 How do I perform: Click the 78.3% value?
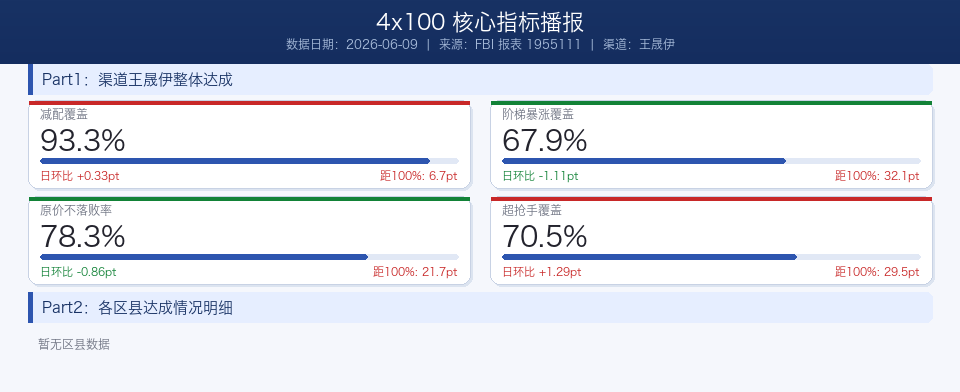click(83, 237)
